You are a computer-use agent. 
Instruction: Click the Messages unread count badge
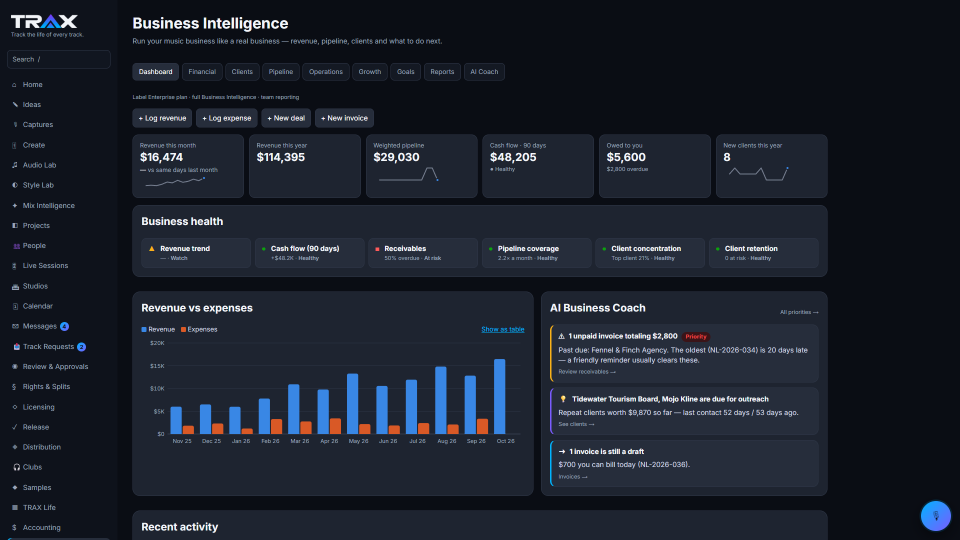tap(64, 326)
